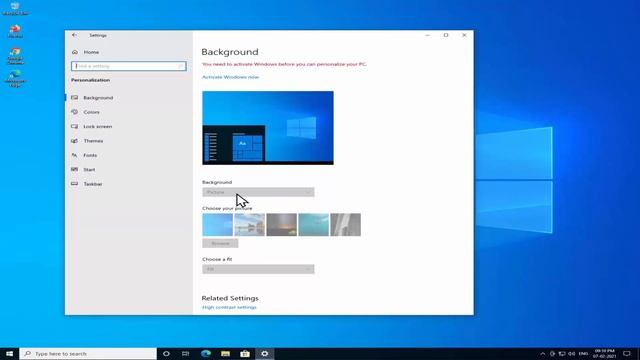640x360 pixels.
Task: Go to Themes settings
Action: click(x=93, y=141)
